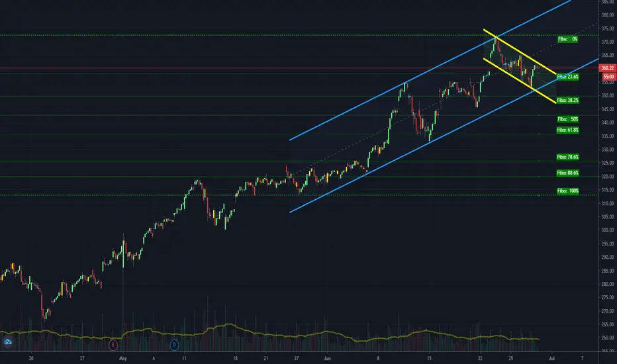Screen dimensions: 617x364
Task: Select the 'Fibo: 23.6%' level label
Action: coord(567,77)
